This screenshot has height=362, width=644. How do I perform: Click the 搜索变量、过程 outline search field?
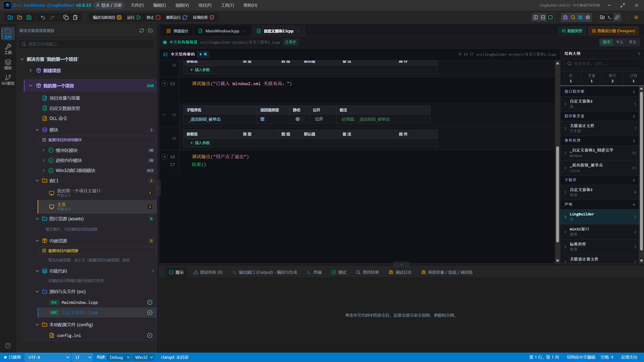[602, 64]
